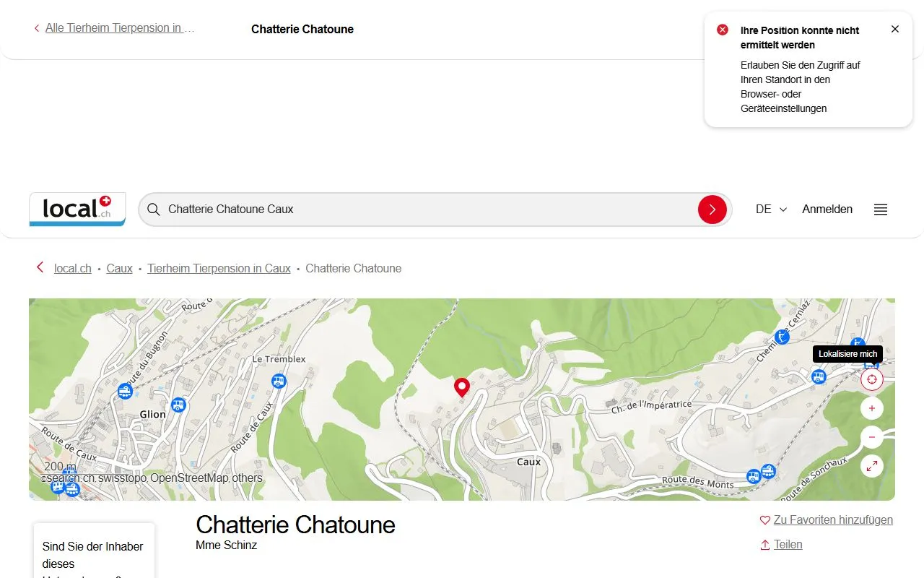The height and width of the screenshot is (578, 924).
Task: Click the red arrow to submit the search
Action: [712, 209]
